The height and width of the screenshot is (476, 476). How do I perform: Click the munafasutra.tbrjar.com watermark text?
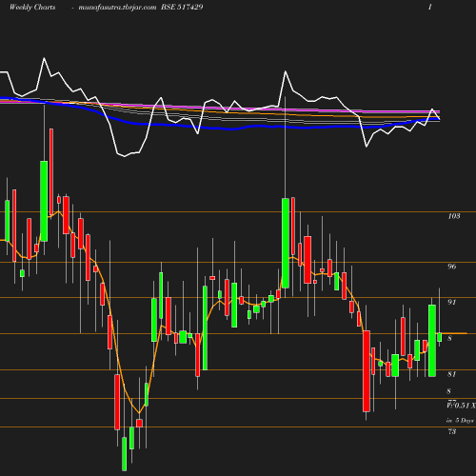[x=117, y=8]
